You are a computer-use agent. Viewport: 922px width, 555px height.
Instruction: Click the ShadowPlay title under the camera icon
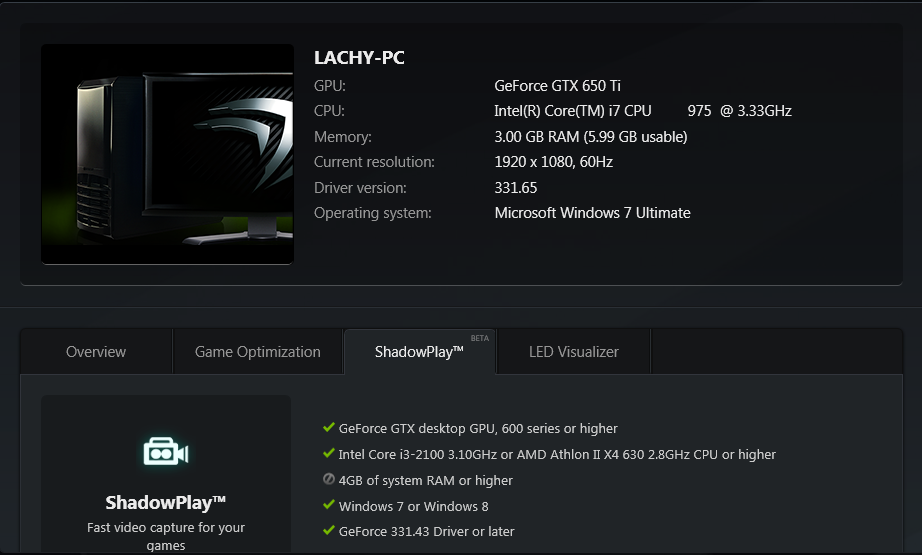pyautogui.click(x=166, y=503)
